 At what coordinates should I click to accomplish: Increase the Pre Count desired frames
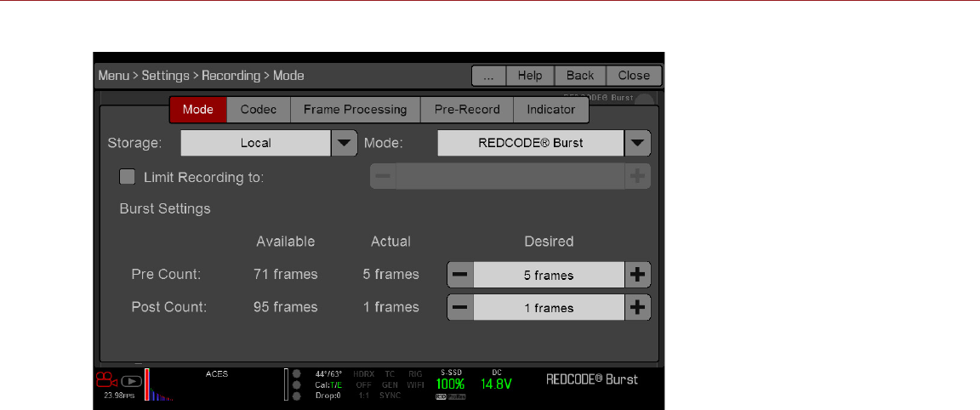[x=637, y=275]
